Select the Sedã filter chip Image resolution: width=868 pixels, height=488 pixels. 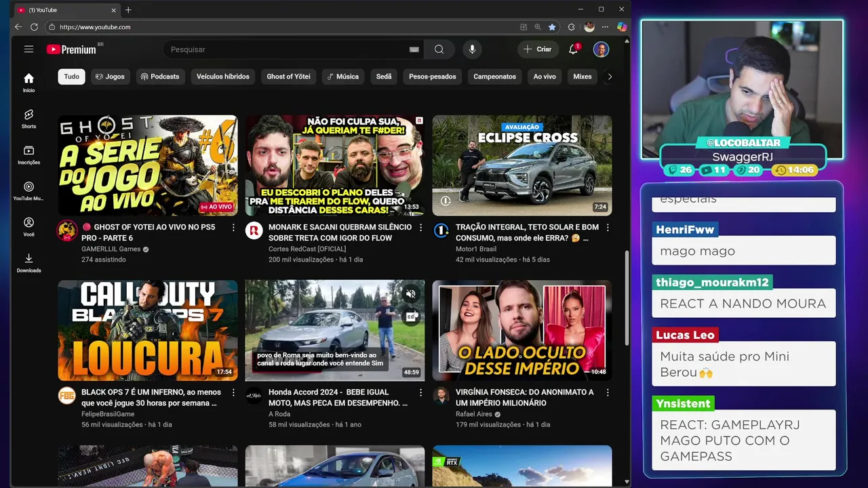(384, 77)
